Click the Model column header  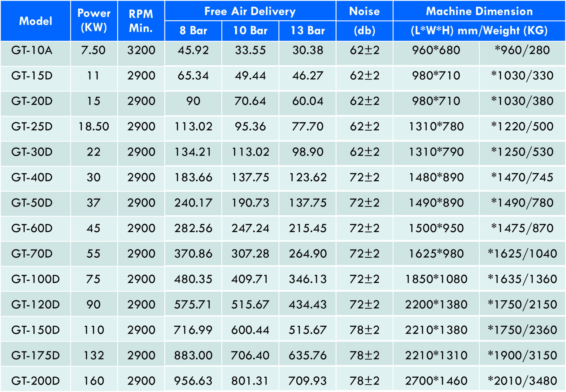(x=35, y=21)
